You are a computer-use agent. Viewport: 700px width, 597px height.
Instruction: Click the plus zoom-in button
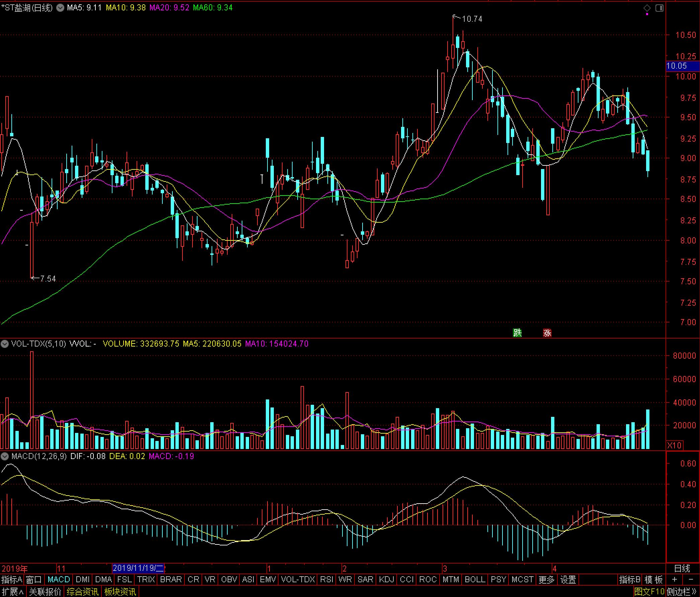coord(675,580)
